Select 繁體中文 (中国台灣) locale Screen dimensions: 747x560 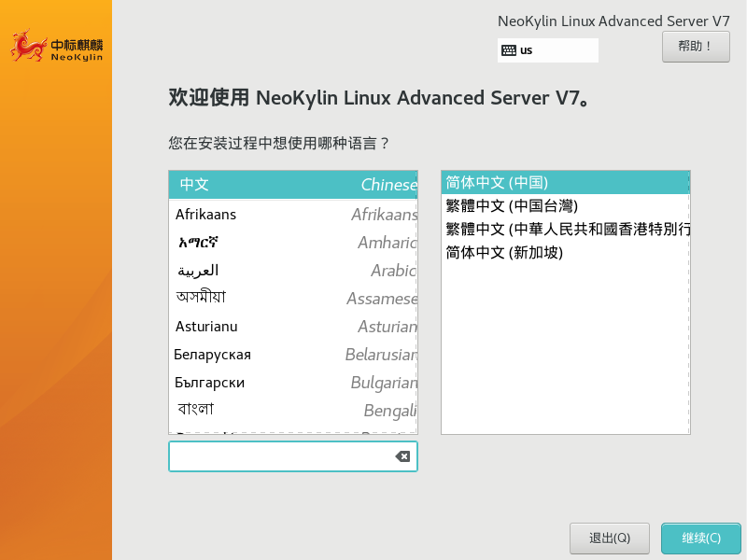[565, 205]
